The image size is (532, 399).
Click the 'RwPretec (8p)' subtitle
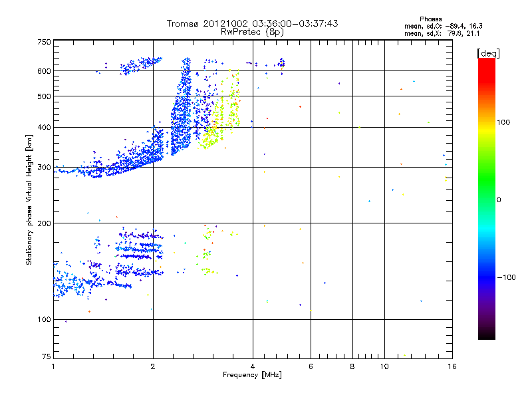coord(252,32)
